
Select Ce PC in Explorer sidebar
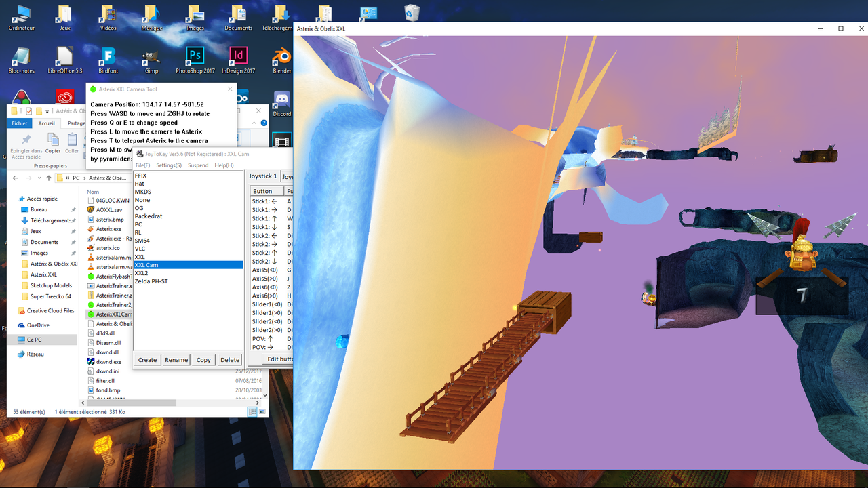[x=34, y=340]
